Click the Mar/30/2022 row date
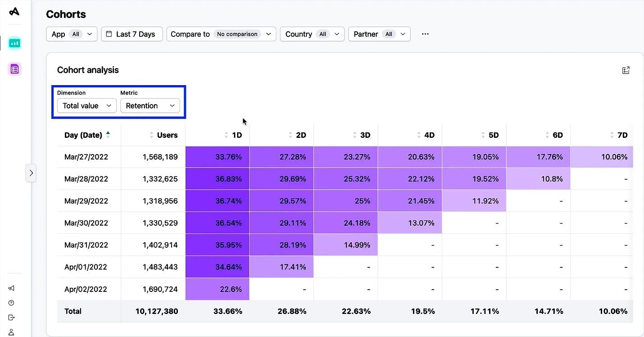Viewport: 644px width, 337px height. [86, 223]
